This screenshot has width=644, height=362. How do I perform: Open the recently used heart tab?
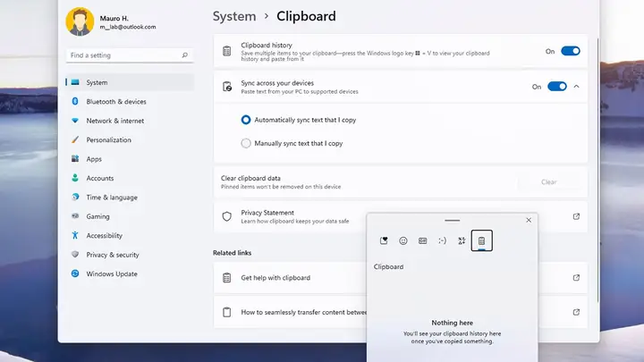tap(384, 241)
